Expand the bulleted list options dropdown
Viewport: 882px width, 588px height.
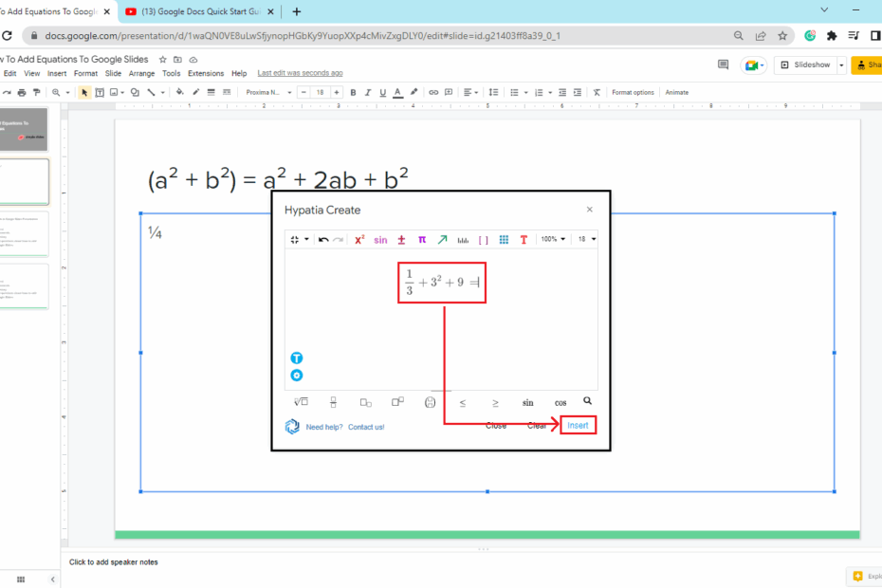point(526,92)
